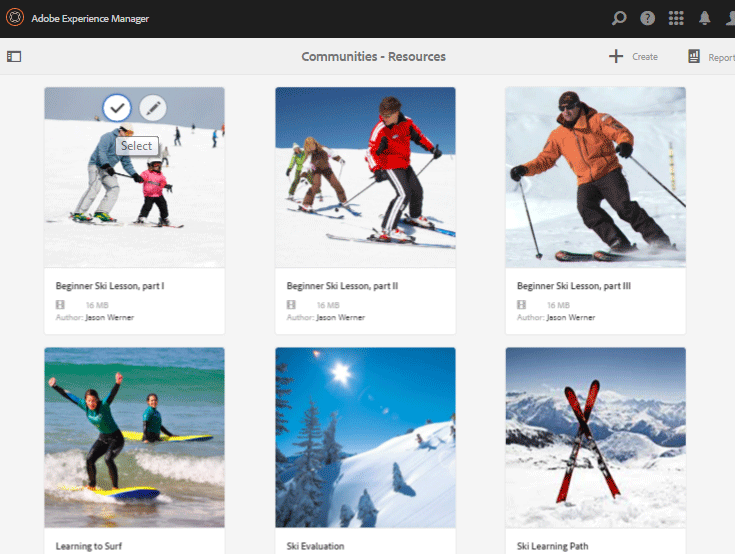The width and height of the screenshot is (735, 554).
Task: Click Author: Jason Werner under part I
Action: coord(95,317)
